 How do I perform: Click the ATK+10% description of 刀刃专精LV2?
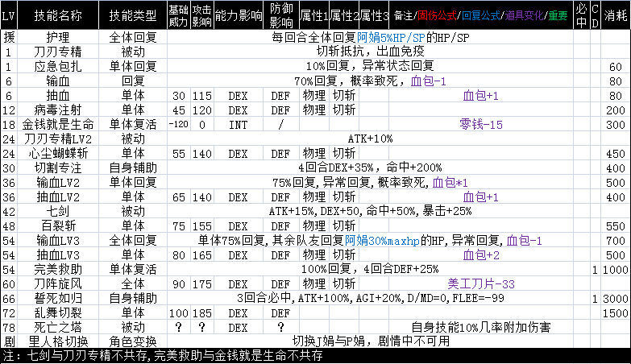pos(370,139)
